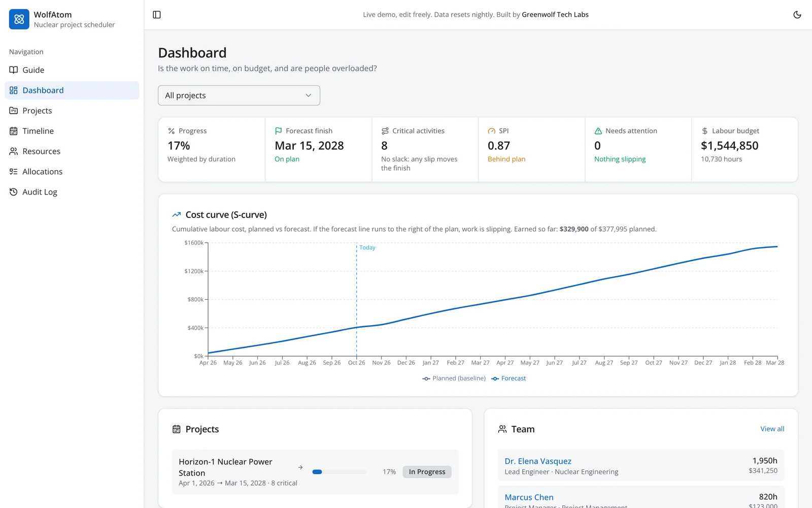This screenshot has width=812, height=508.
Task: Click the gauge icon beside SPI
Action: tap(491, 131)
